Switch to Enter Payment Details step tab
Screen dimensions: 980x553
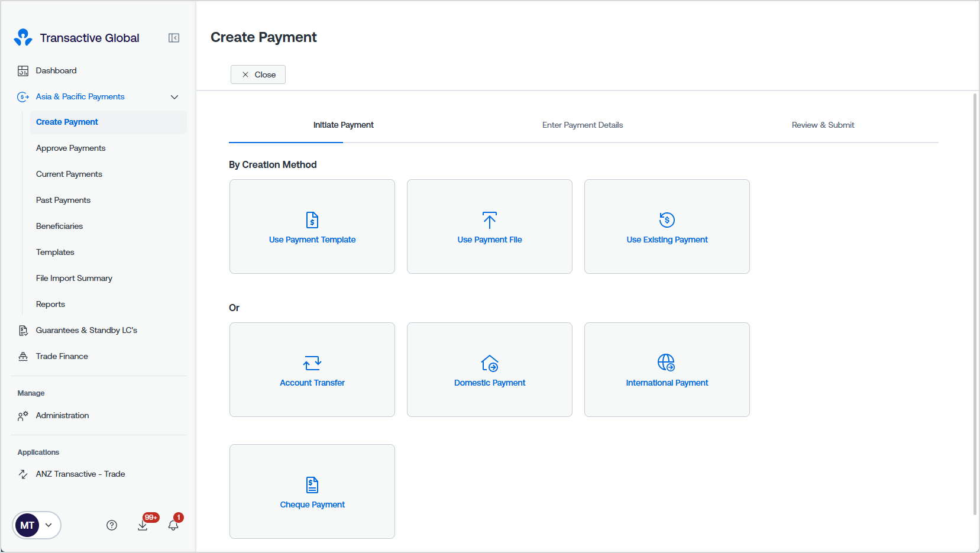(x=583, y=125)
